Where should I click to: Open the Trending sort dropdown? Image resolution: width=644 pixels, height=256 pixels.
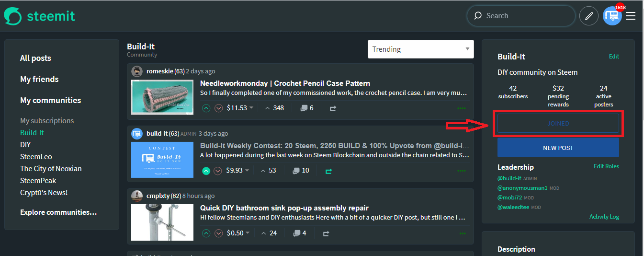[x=421, y=49]
